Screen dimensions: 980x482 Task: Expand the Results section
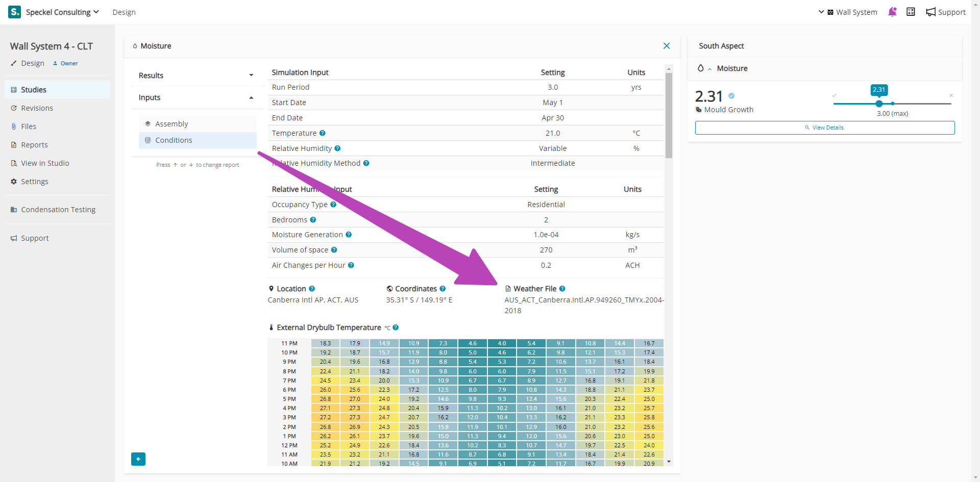(196, 75)
